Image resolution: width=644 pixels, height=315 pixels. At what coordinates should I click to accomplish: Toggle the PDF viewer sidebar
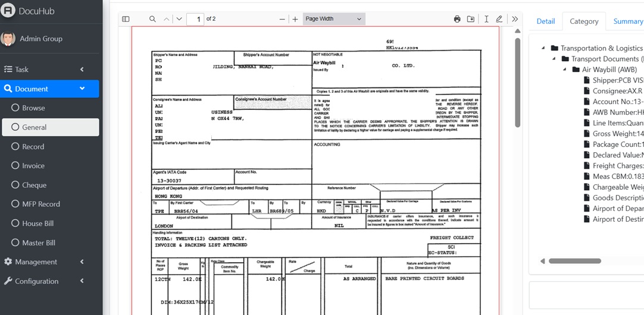(126, 19)
